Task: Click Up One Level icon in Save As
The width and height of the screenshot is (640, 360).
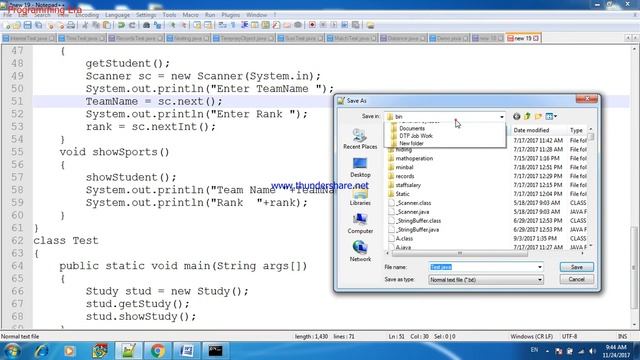Action: [527, 116]
